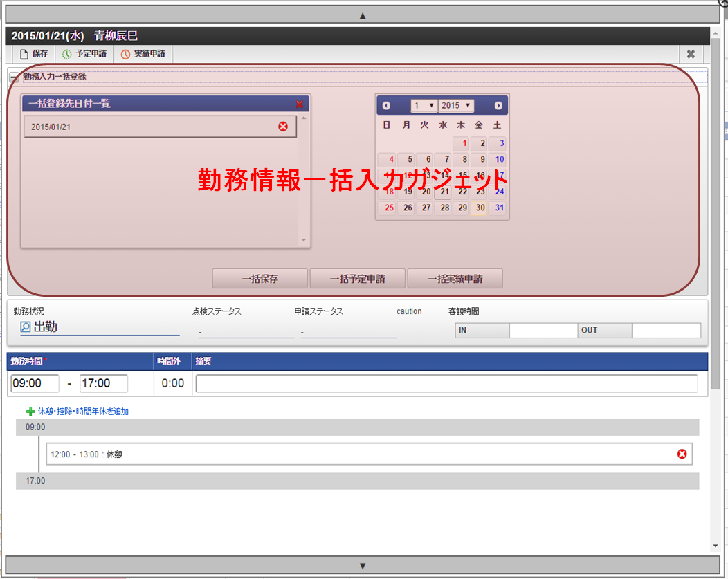This screenshot has height=579, width=728.
Task: Click 休憩・控除・時間年休を追加 link
Action: coord(83,412)
